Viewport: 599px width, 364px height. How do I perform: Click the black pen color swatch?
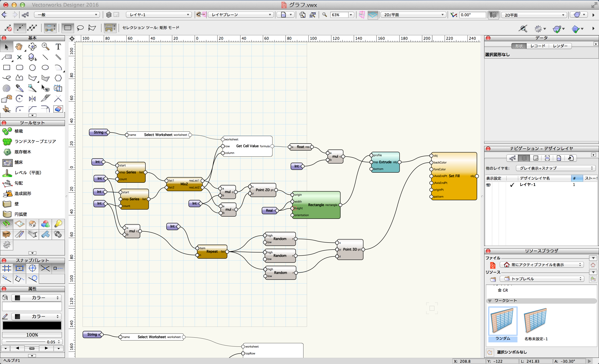tap(32, 325)
